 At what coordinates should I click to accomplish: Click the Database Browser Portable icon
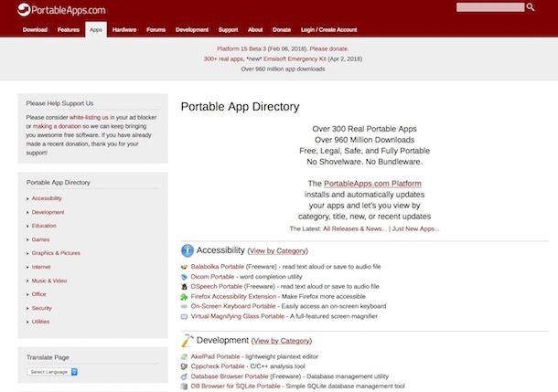click(184, 376)
